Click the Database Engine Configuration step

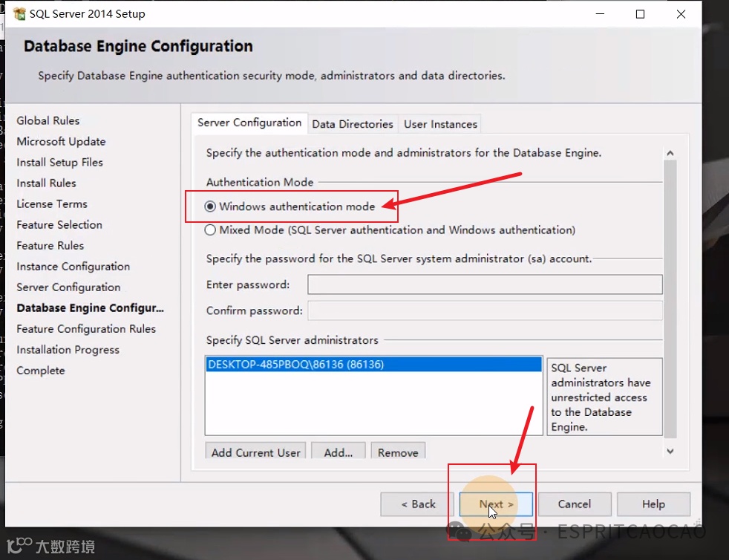(x=90, y=308)
